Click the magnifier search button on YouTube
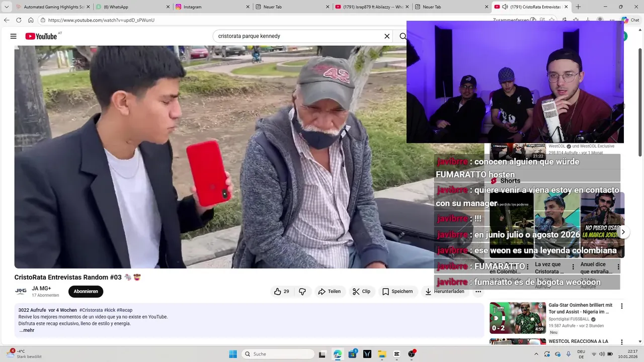This screenshot has width=644, height=362. 403,36
